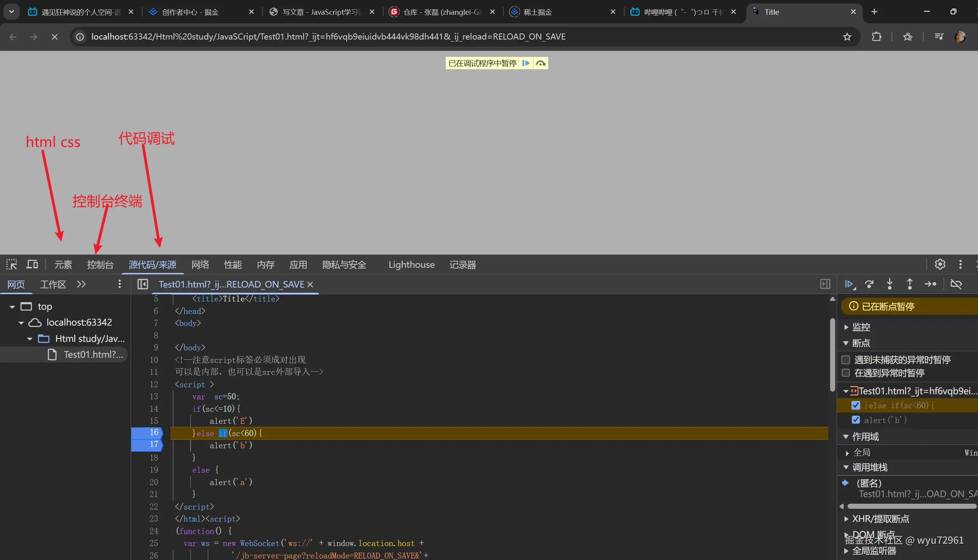Switch to the 控制台 console tab
The width and height of the screenshot is (978, 560).
point(100,265)
